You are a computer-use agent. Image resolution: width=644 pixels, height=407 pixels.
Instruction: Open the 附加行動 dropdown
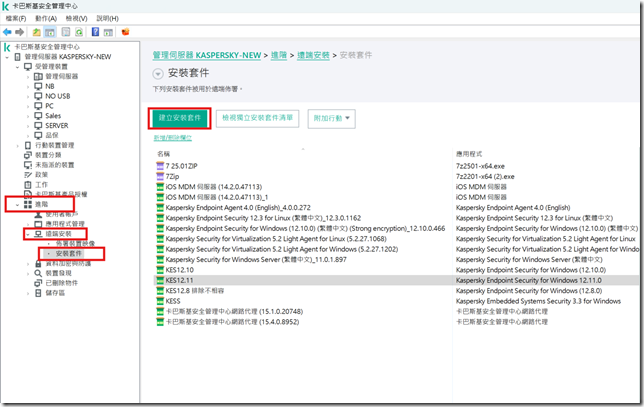[x=332, y=118]
